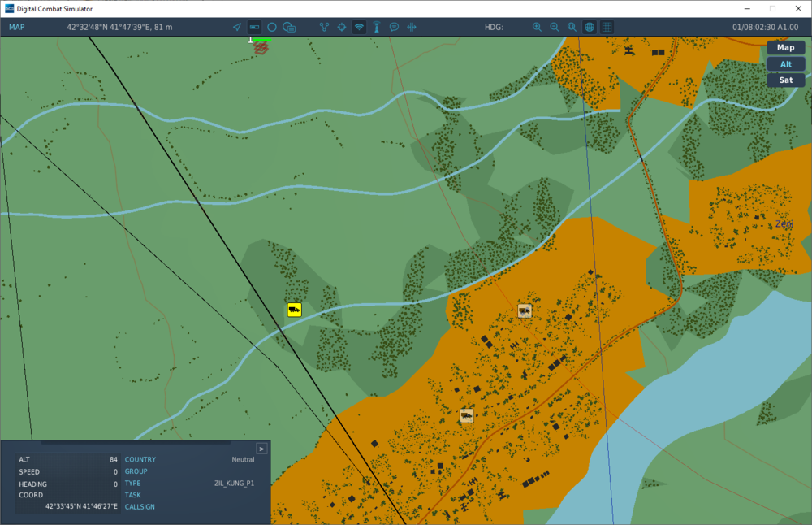Switch to Alt view mode
This screenshot has height=525, width=812.
tap(785, 64)
